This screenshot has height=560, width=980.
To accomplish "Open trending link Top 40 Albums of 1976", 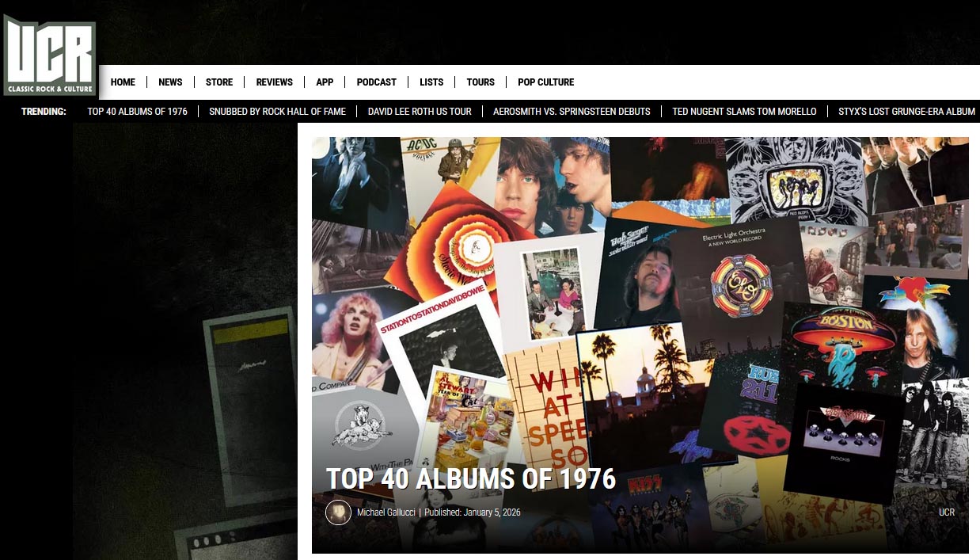I will pyautogui.click(x=138, y=112).
